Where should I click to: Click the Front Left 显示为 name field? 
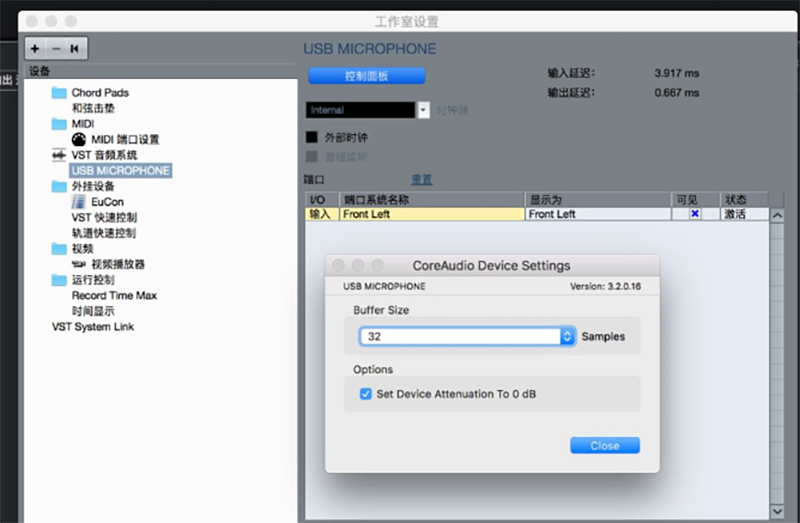(x=597, y=214)
